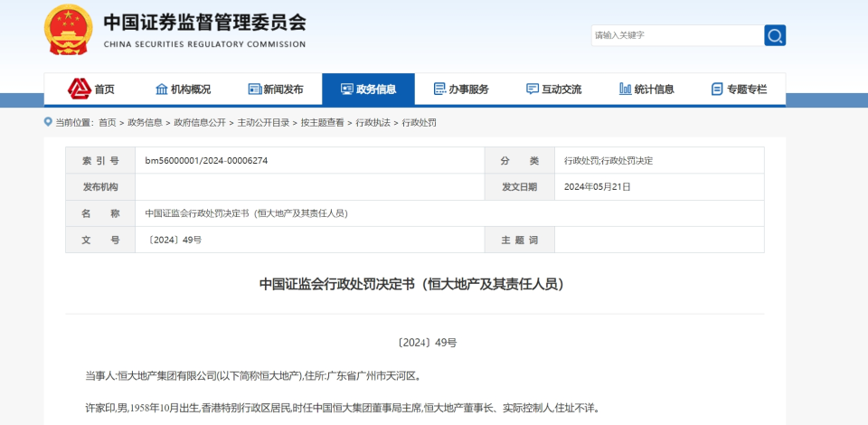Open the 机构概况 navigation tab
The height and width of the screenshot is (425, 868).
click(x=184, y=90)
